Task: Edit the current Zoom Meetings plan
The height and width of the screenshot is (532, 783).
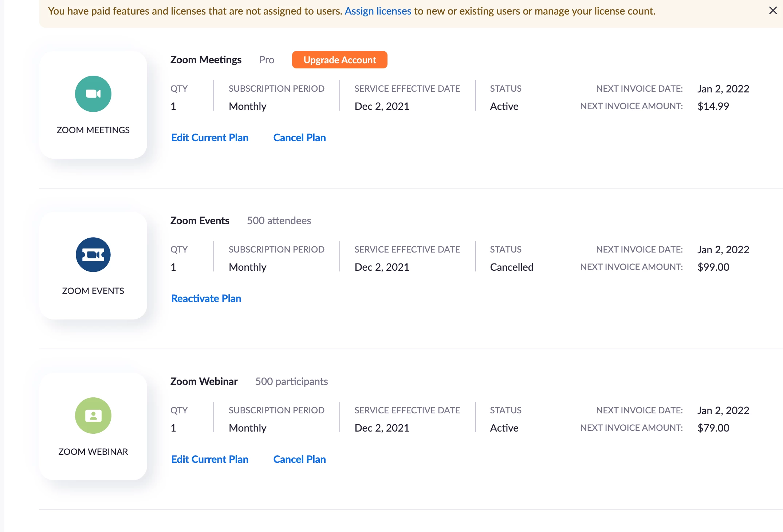Action: pyautogui.click(x=210, y=138)
